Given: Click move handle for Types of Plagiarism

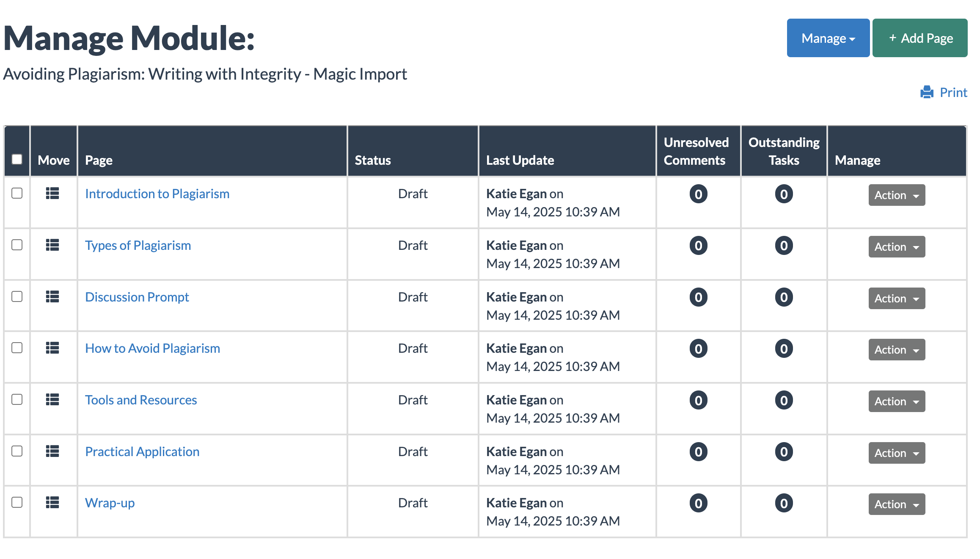Looking at the screenshot, I should (x=52, y=245).
